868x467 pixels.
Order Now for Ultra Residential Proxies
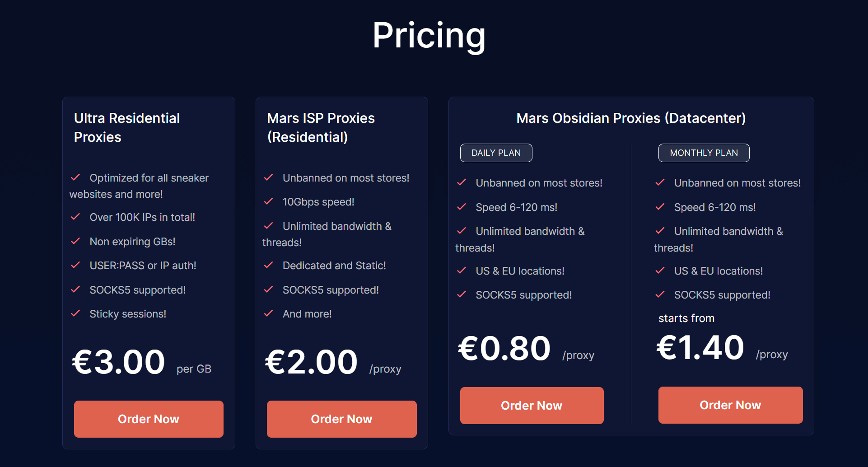148,419
